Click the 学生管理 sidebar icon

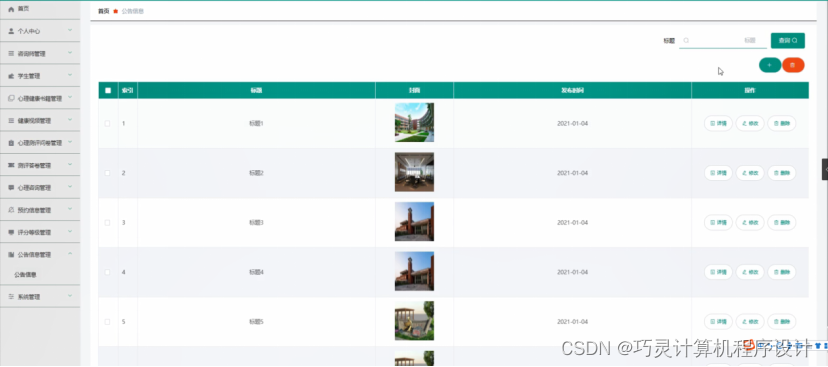click(11, 76)
